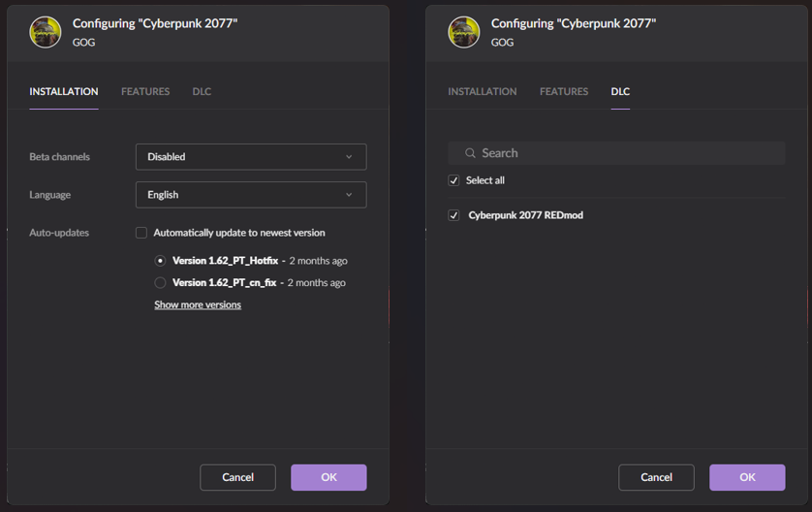
Task: Toggle the Select all checkbox
Action: 453,180
